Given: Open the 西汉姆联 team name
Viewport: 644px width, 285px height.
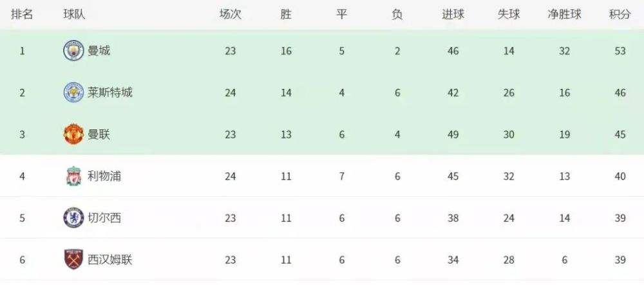Looking at the screenshot, I should tap(110, 259).
